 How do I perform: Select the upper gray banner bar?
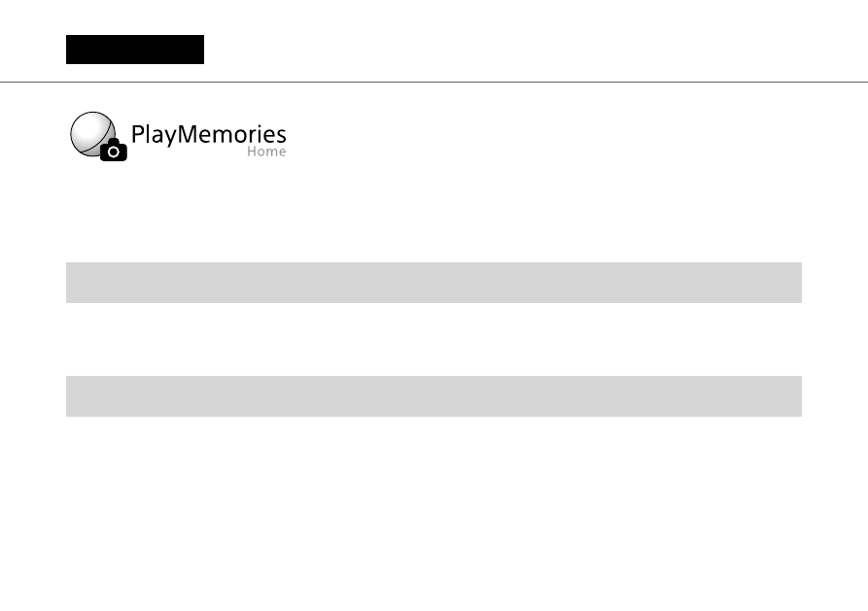pyautogui.click(x=434, y=283)
